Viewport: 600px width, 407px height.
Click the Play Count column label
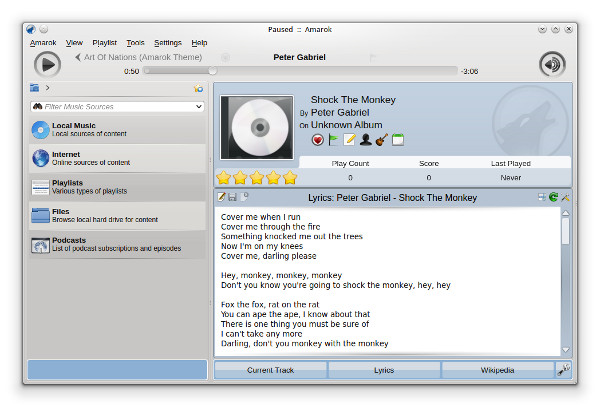click(x=350, y=164)
